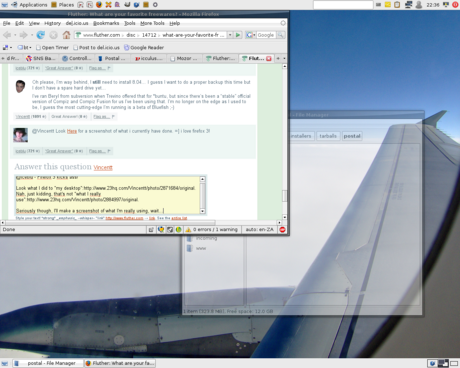Switch to the Postal tab
This screenshot has width=460, height=368.
(112, 58)
